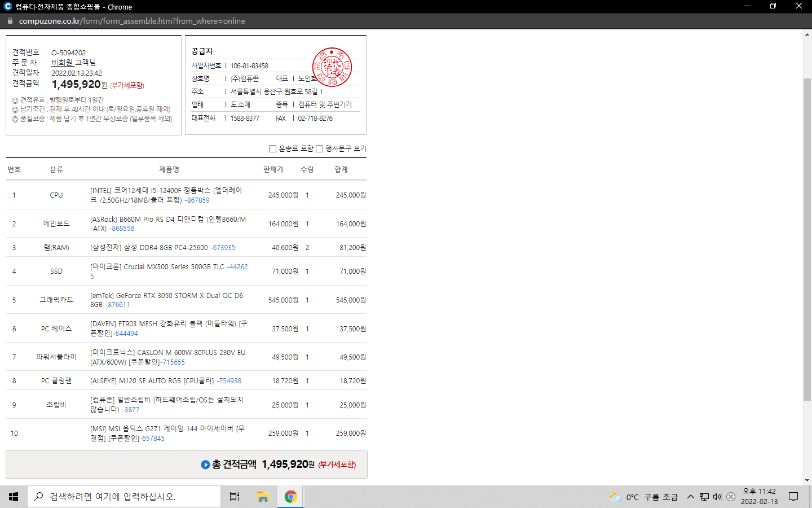Click business number 106-81-83458

point(249,66)
